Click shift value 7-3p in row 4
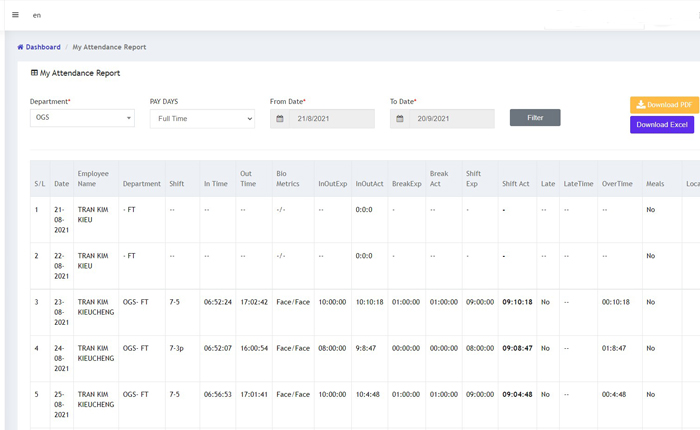The height and width of the screenshot is (430, 700). 176,348
